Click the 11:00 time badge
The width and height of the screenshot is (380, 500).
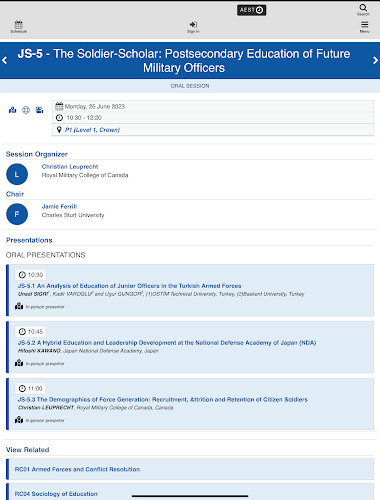[30, 388]
